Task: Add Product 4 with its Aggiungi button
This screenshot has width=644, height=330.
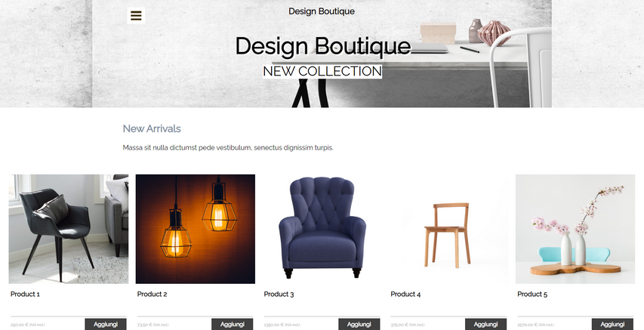Action: [x=486, y=324]
